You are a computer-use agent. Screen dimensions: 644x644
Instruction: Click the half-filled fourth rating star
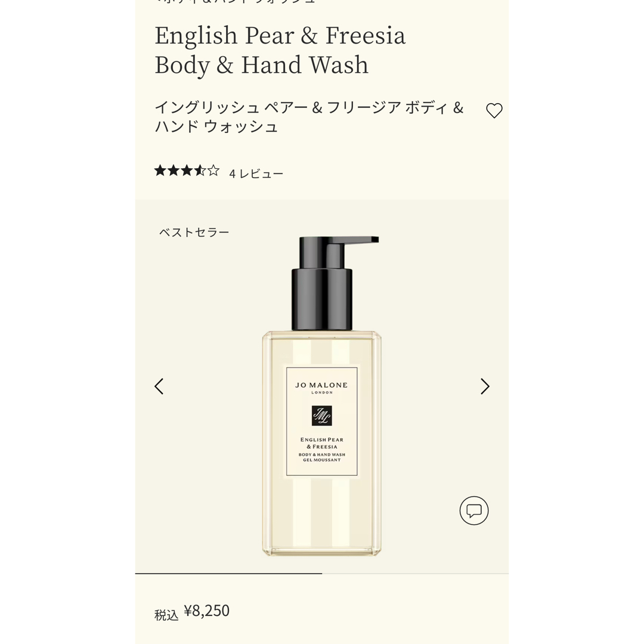[200, 171]
